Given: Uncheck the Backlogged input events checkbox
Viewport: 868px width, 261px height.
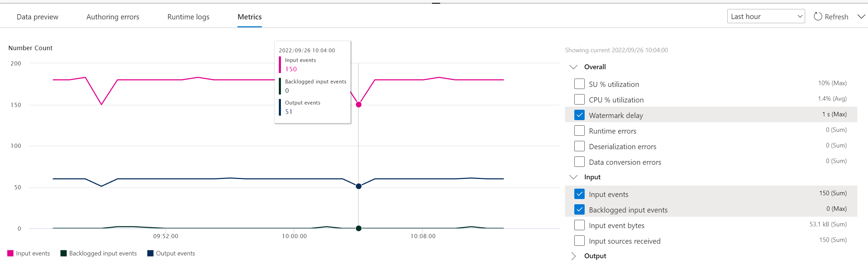Looking at the screenshot, I should (579, 209).
